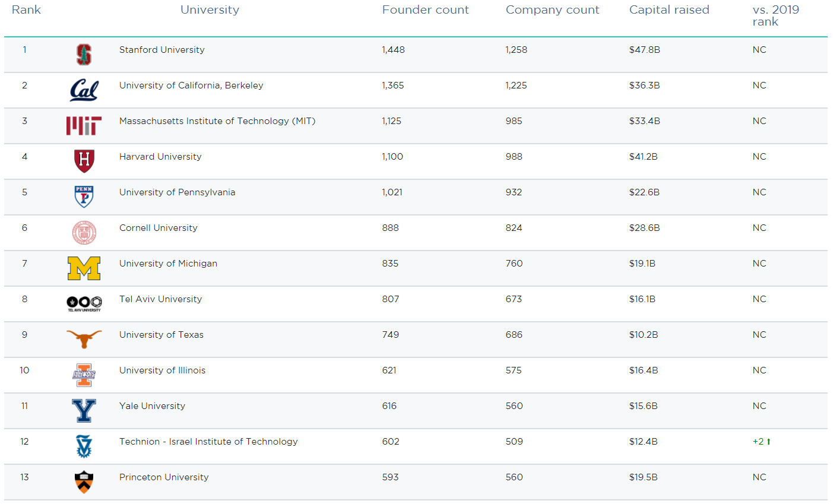
Task: Click Cornell capital raised $28.6B
Action: (x=644, y=228)
